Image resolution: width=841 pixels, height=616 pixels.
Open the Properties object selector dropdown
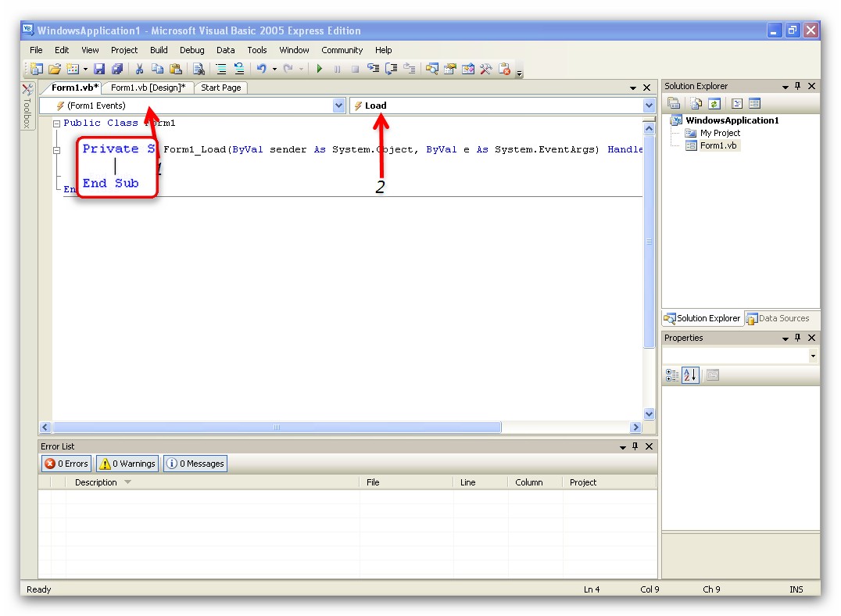pos(813,356)
